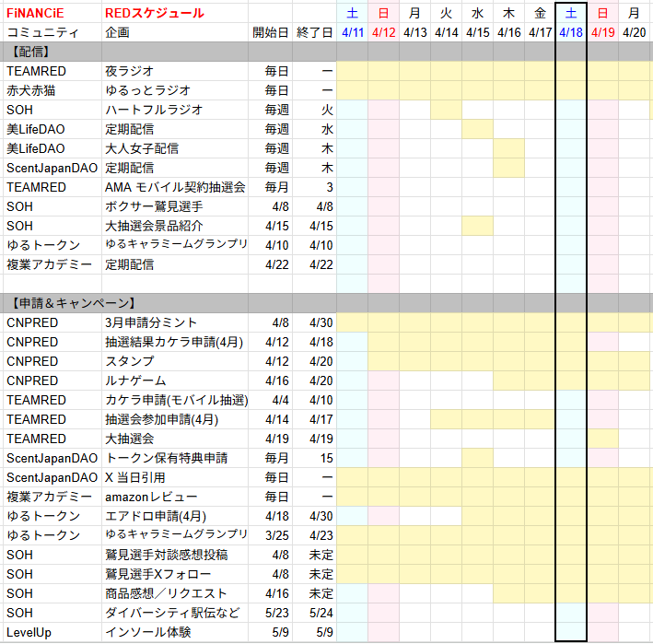Screen dimensions: 653x644
Task: Click the 4/15 date header
Action: pos(477,32)
